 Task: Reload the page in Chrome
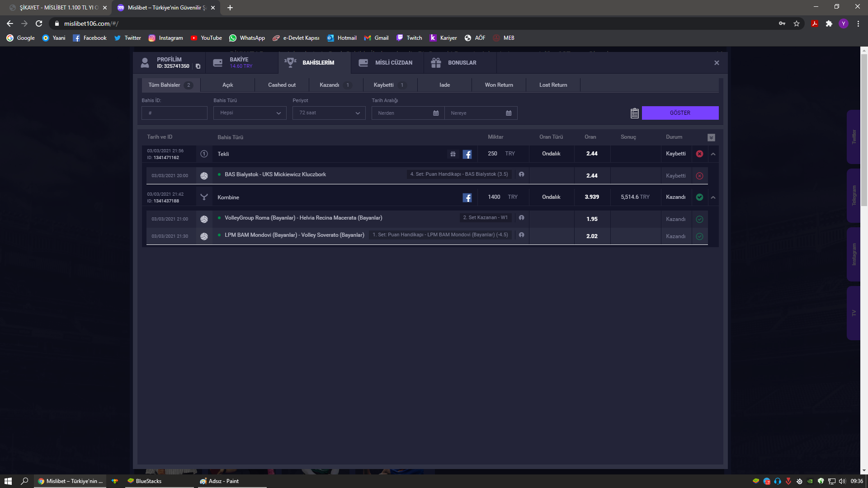[39, 23]
